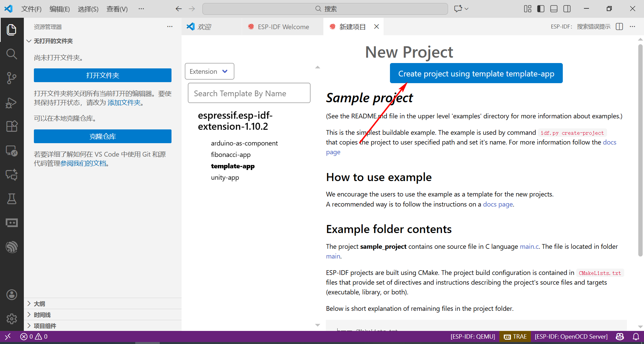Click ESP-IDF: 搜索错误提示 editor action
This screenshot has width=644, height=344.
tap(581, 26)
